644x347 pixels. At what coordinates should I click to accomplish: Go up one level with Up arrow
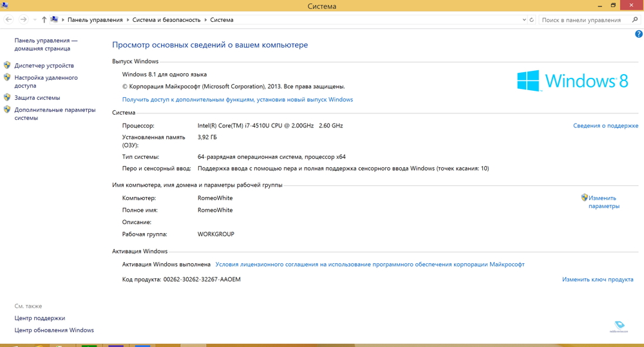click(x=44, y=20)
